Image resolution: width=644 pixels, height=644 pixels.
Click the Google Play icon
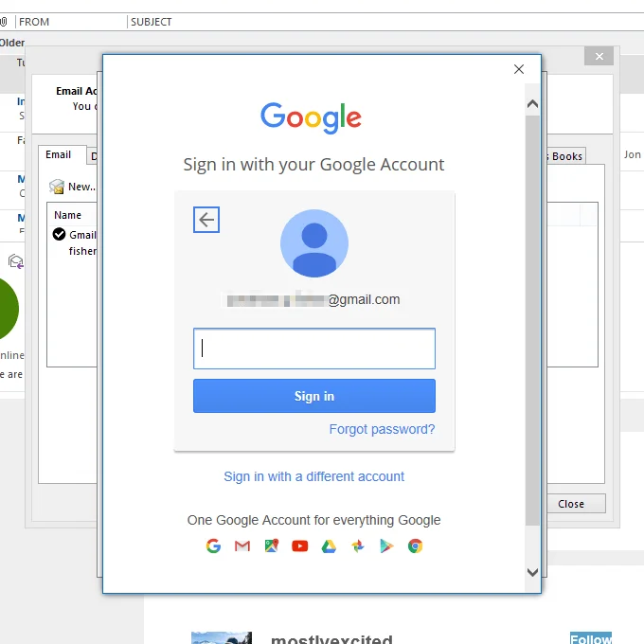point(386,546)
